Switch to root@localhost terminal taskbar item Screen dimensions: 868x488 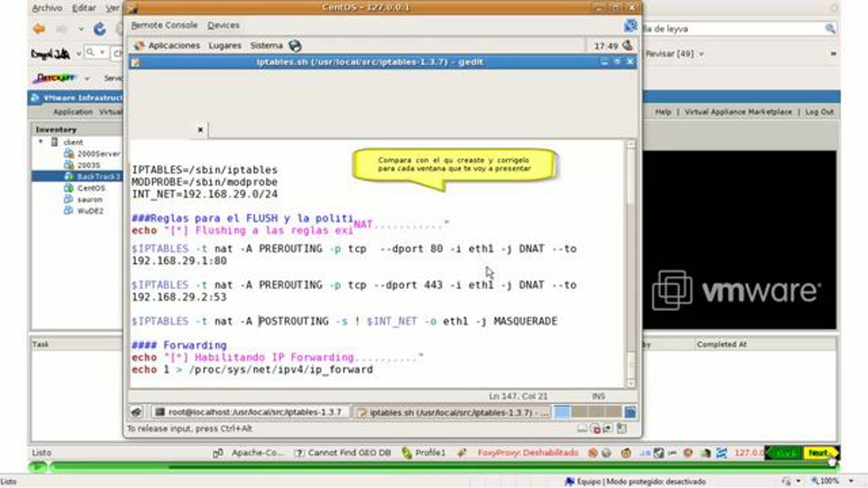tap(250, 412)
